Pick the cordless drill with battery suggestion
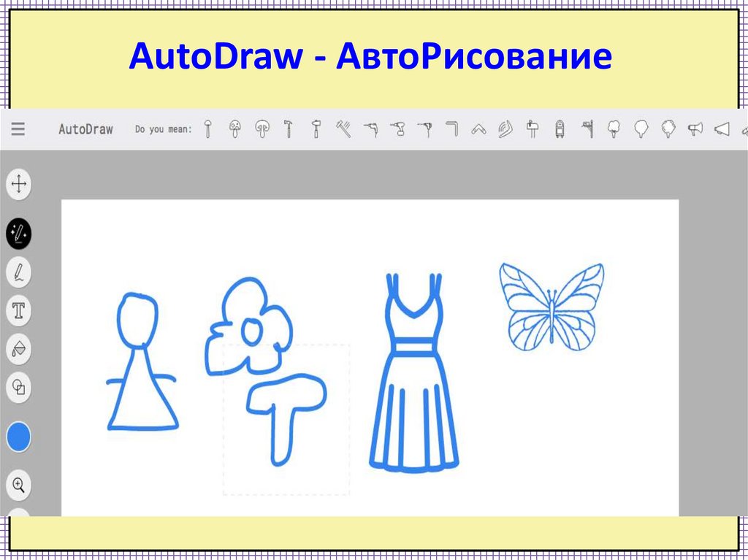748x560 pixels. pos(398,129)
